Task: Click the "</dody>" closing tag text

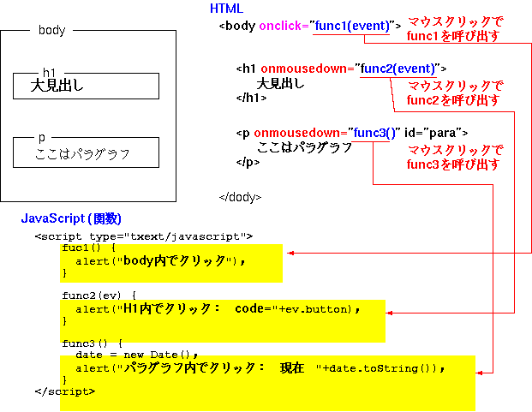Action: 240,197
